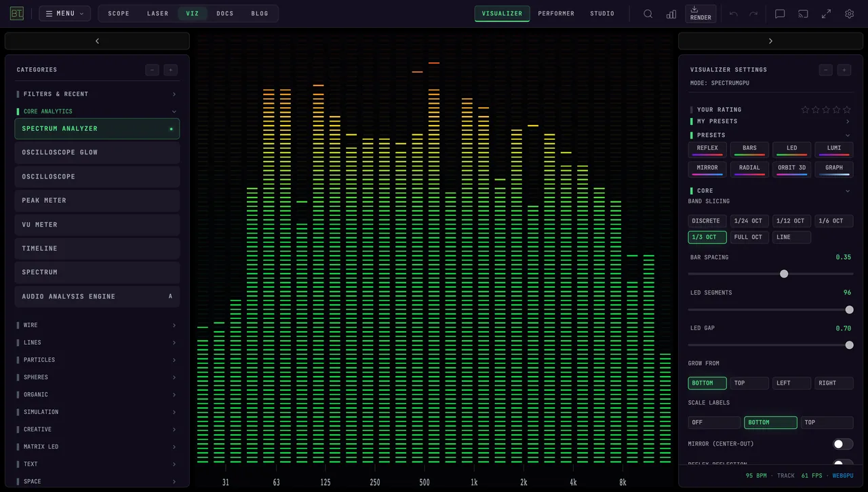Apply the Graph preset
This screenshot has height=492, width=868.
click(x=834, y=168)
